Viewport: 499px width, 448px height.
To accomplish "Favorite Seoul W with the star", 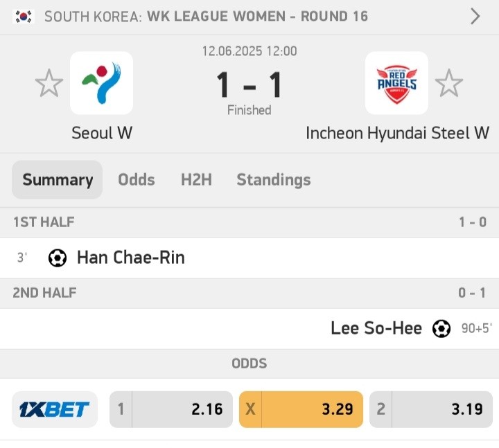I will (49, 83).
